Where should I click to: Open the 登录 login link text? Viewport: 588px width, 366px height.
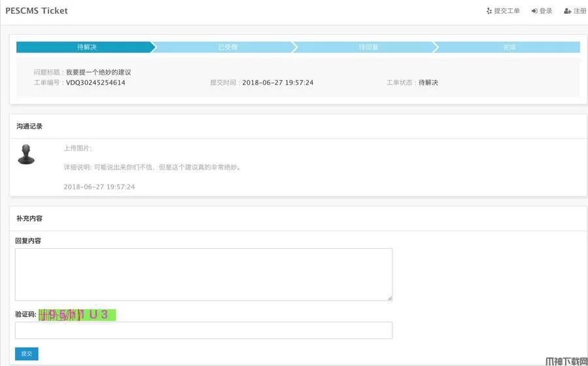point(545,11)
